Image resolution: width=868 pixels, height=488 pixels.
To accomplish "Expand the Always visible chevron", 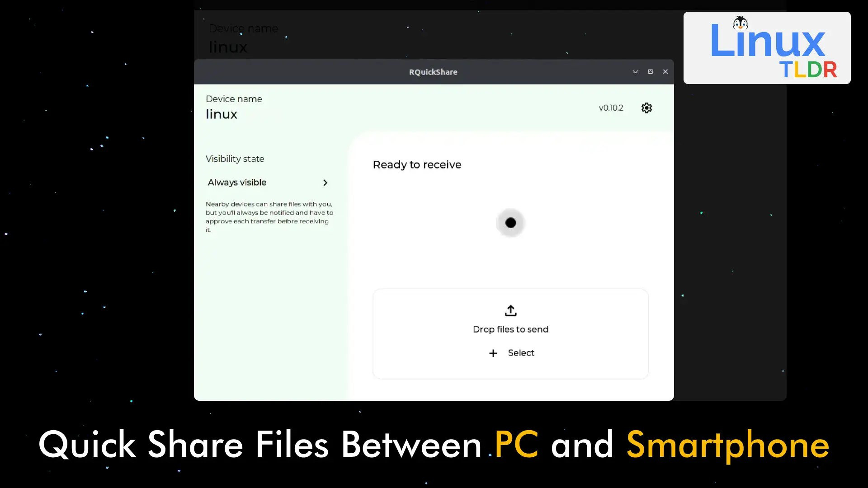I will pos(325,183).
